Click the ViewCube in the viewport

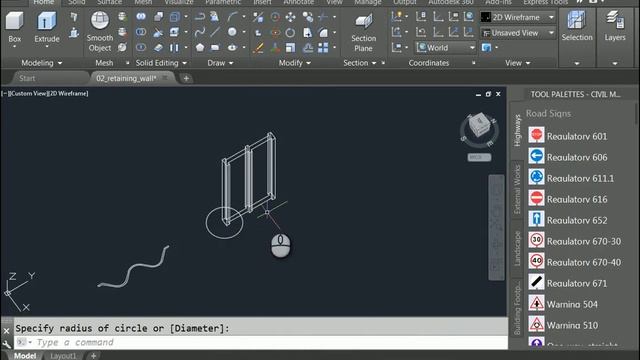(479, 124)
